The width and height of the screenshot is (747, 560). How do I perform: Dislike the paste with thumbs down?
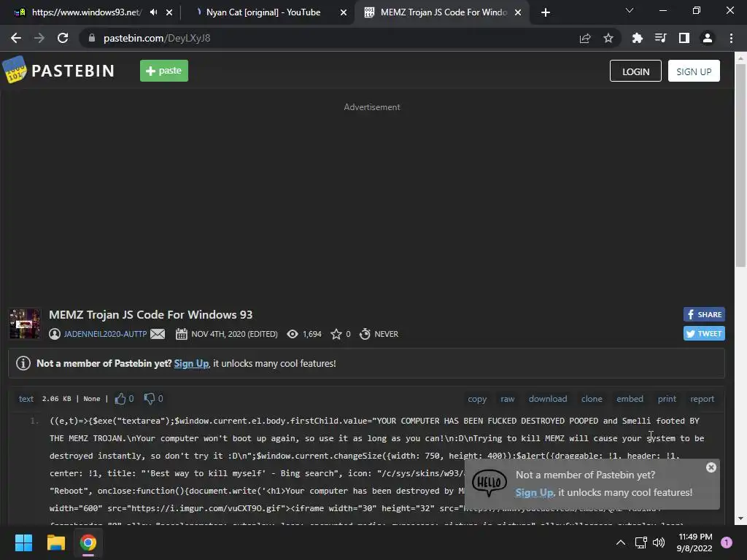(150, 399)
